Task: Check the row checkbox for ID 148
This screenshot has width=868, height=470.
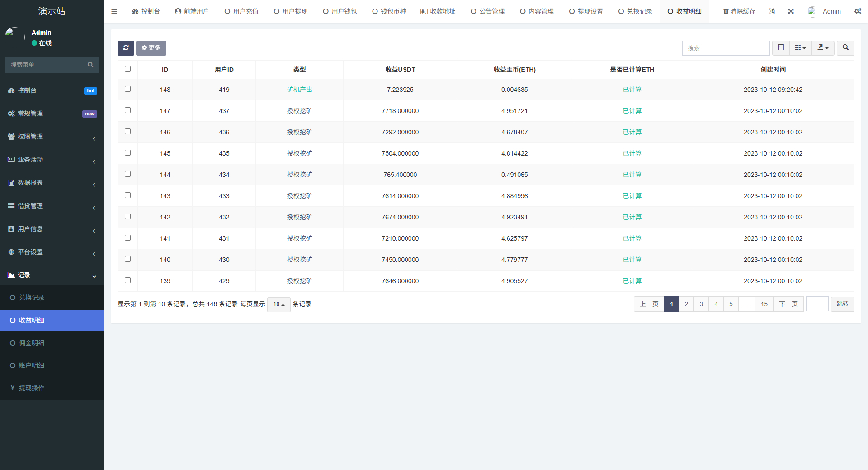Action: [x=127, y=89]
